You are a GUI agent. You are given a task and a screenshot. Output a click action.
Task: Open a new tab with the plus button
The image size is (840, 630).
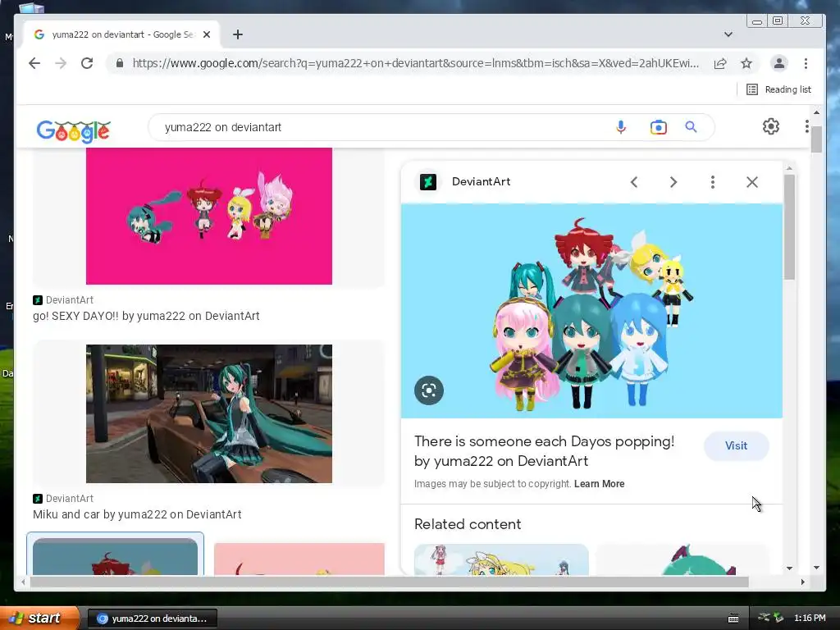(x=238, y=34)
